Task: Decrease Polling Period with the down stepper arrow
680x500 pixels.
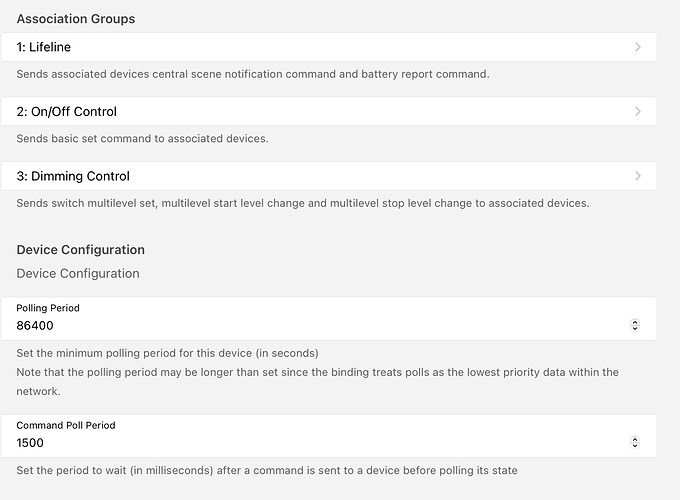Action: pyautogui.click(x=635, y=328)
